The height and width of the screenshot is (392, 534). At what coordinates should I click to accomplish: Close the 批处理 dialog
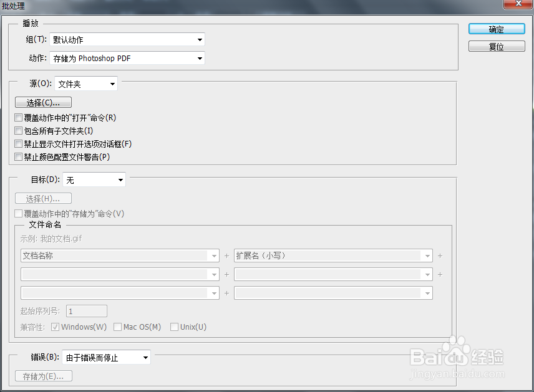click(518, 4)
